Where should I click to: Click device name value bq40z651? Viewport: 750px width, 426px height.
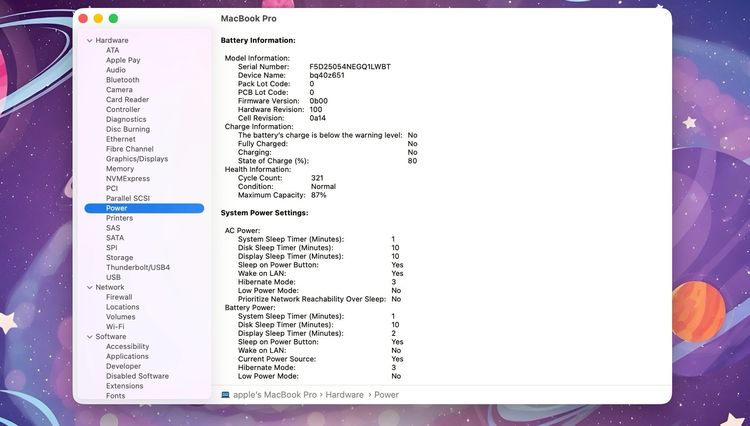[x=327, y=76]
